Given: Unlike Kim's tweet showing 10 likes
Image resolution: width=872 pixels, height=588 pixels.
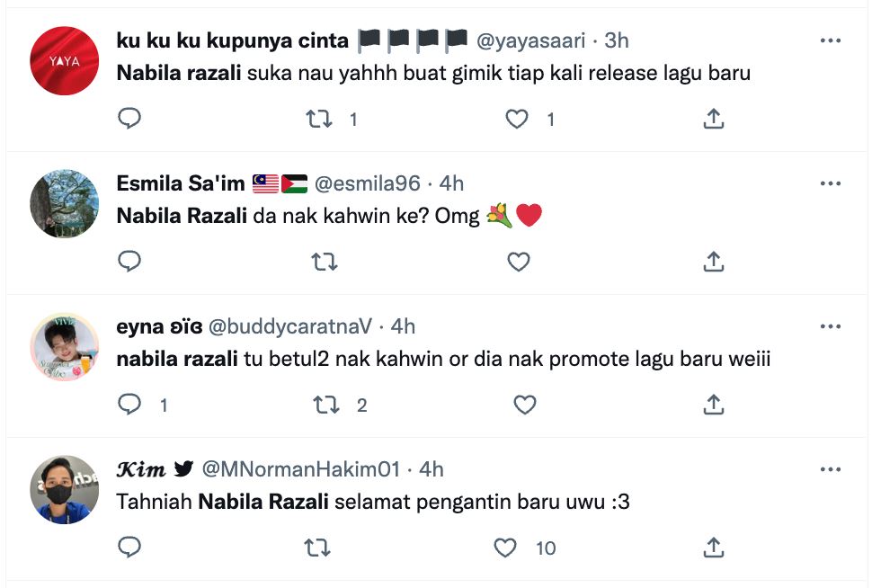Looking at the screenshot, I should [504, 548].
